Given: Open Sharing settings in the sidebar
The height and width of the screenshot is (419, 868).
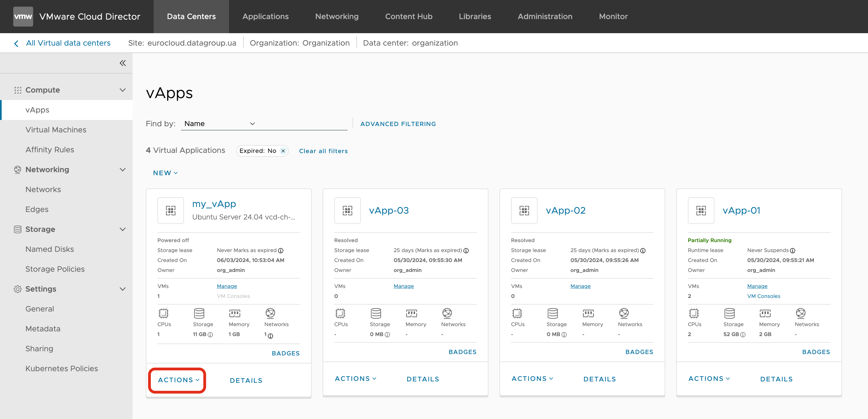Looking at the screenshot, I should 40,349.
